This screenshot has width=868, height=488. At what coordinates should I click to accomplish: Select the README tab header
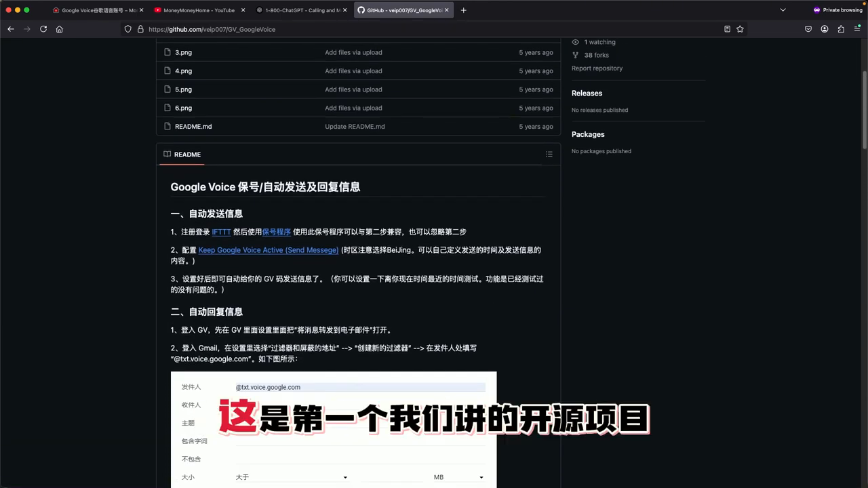(x=182, y=155)
